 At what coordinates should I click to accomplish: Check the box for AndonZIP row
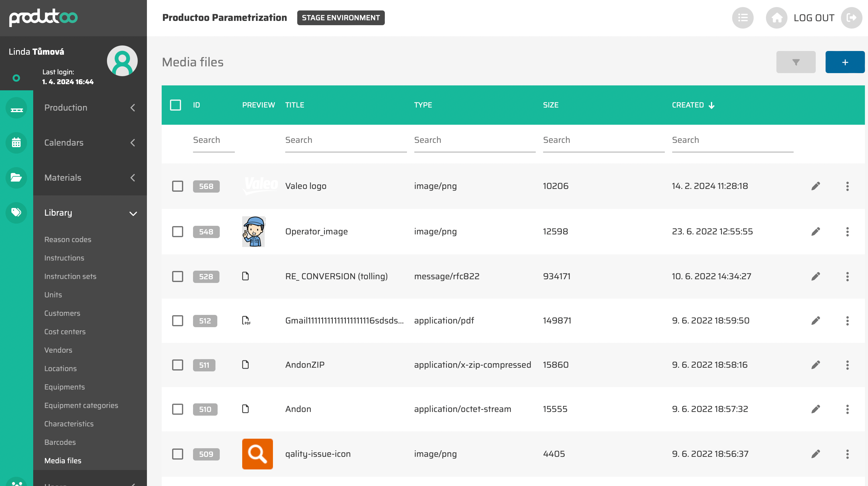[178, 365]
